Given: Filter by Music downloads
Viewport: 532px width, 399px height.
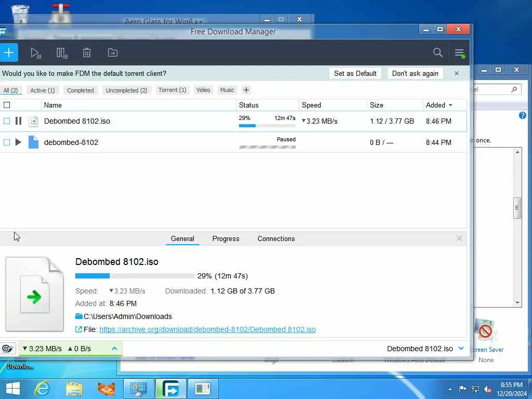Looking at the screenshot, I should coord(228,90).
